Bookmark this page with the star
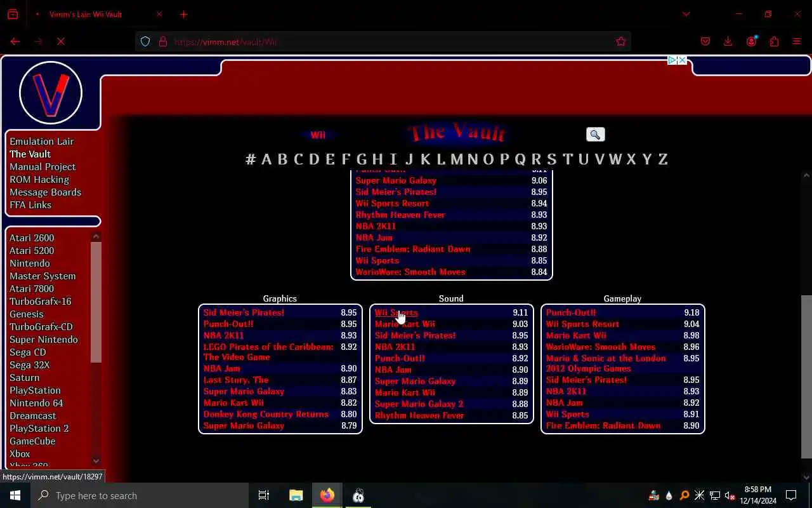 pyautogui.click(x=621, y=41)
